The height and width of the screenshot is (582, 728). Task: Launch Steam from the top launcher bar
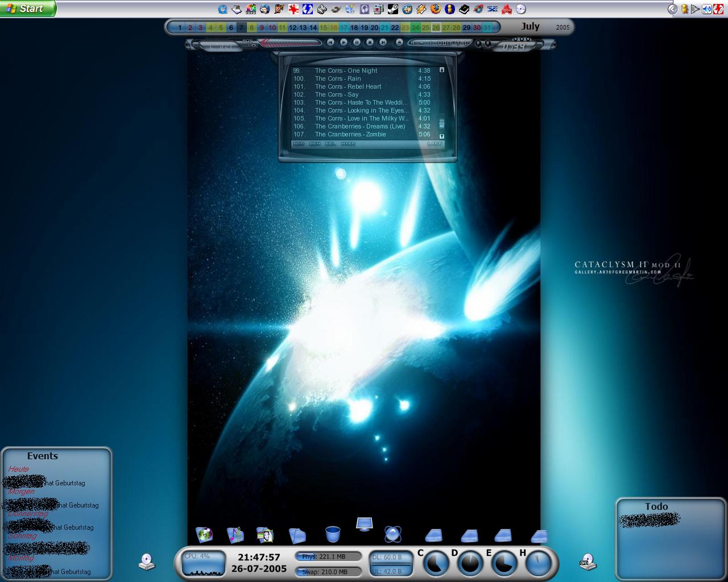(x=393, y=9)
